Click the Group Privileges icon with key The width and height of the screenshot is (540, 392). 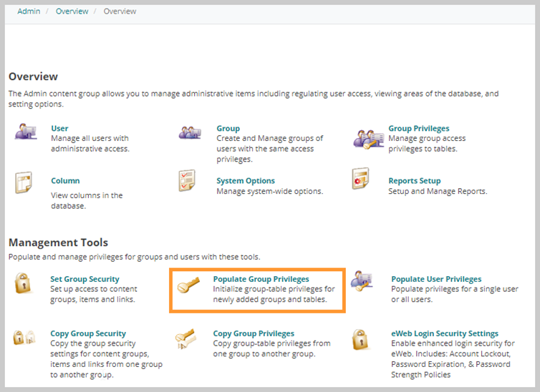pos(368,139)
